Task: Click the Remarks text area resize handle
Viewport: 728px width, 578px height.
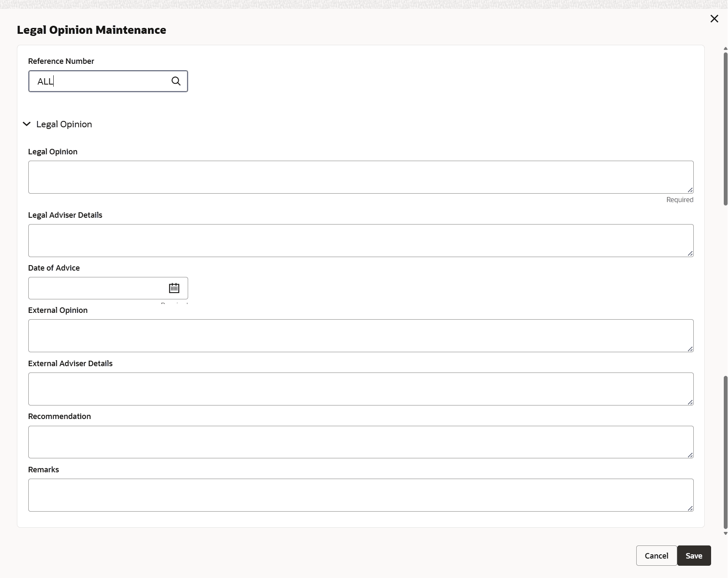Action: click(x=690, y=508)
